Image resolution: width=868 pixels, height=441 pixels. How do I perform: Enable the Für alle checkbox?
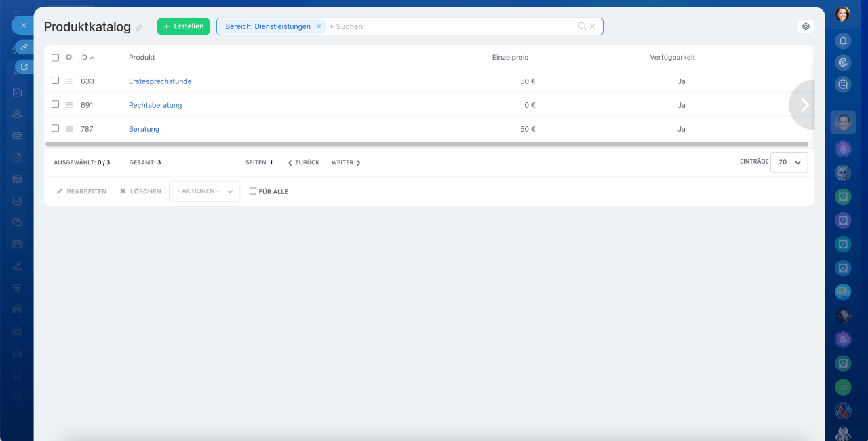(x=253, y=191)
